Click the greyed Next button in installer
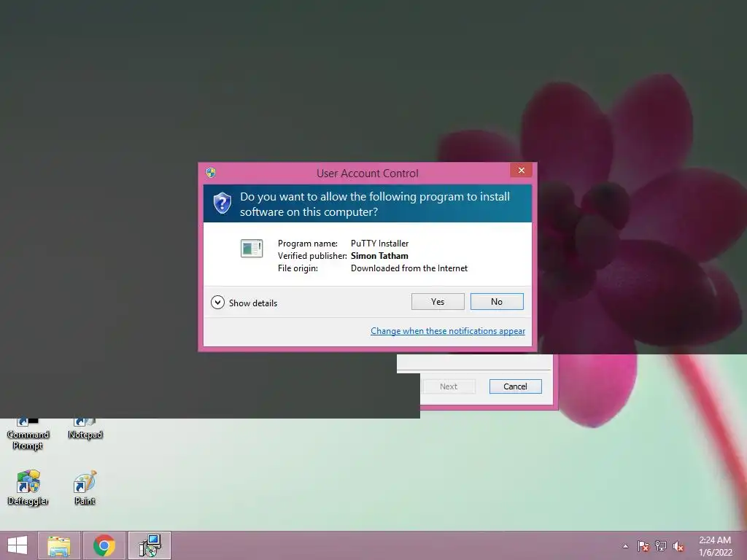The image size is (747, 560). point(449,386)
